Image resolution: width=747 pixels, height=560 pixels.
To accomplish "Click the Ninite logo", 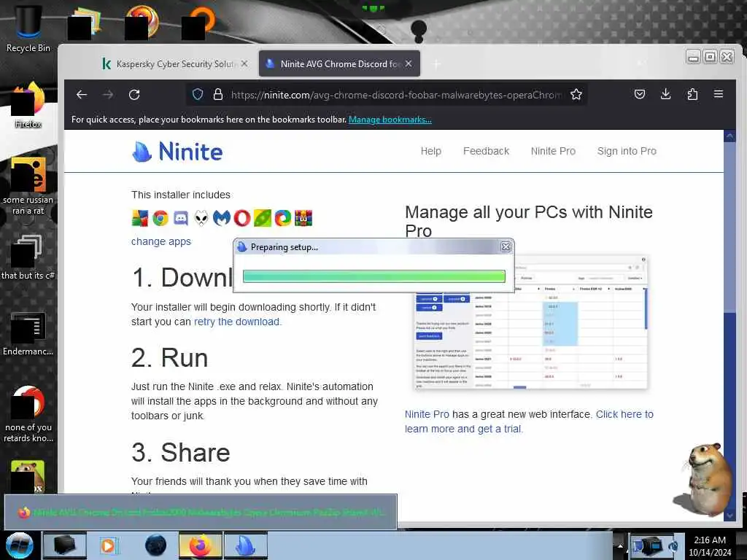I will point(177,152).
